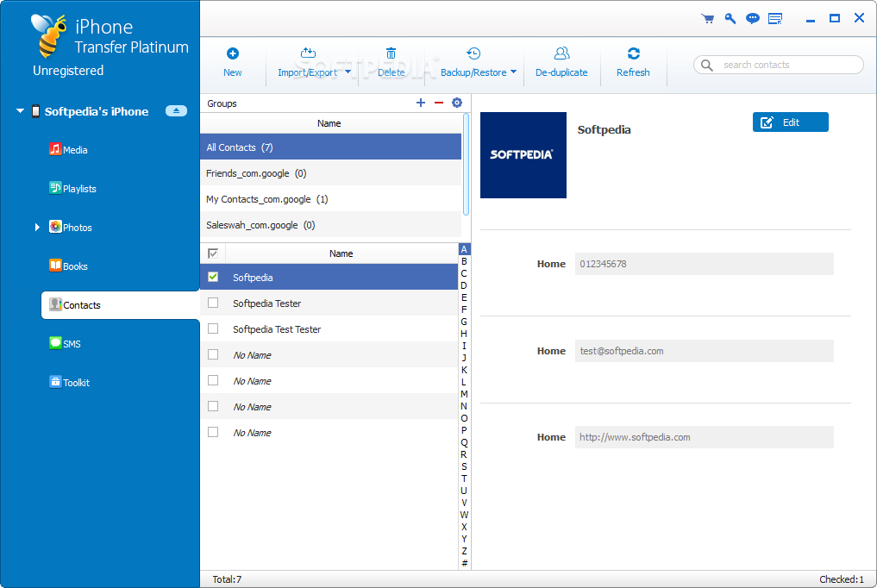This screenshot has width=877, height=588.
Task: Click the iPhone device icon
Action: (x=36, y=111)
